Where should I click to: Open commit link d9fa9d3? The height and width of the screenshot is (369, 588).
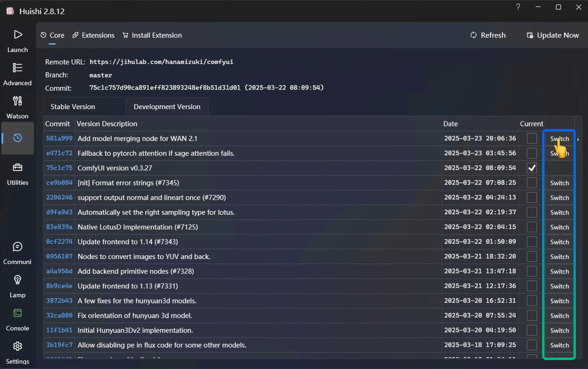click(59, 212)
